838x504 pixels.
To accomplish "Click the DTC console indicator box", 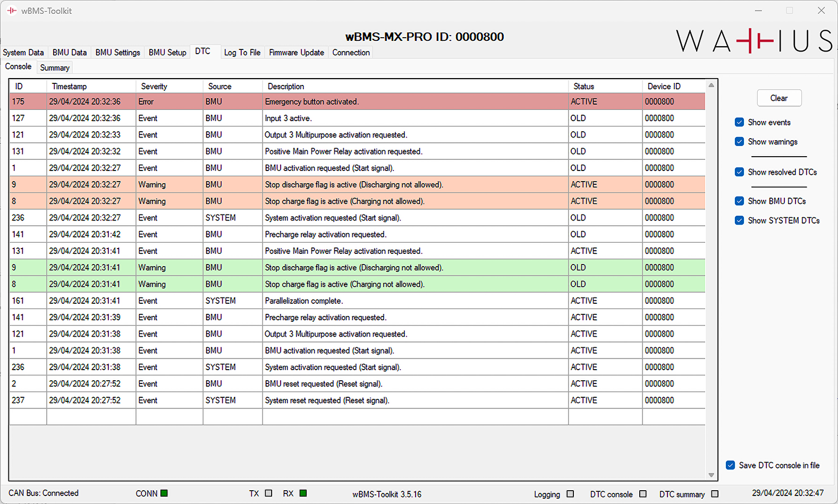I will (x=643, y=494).
